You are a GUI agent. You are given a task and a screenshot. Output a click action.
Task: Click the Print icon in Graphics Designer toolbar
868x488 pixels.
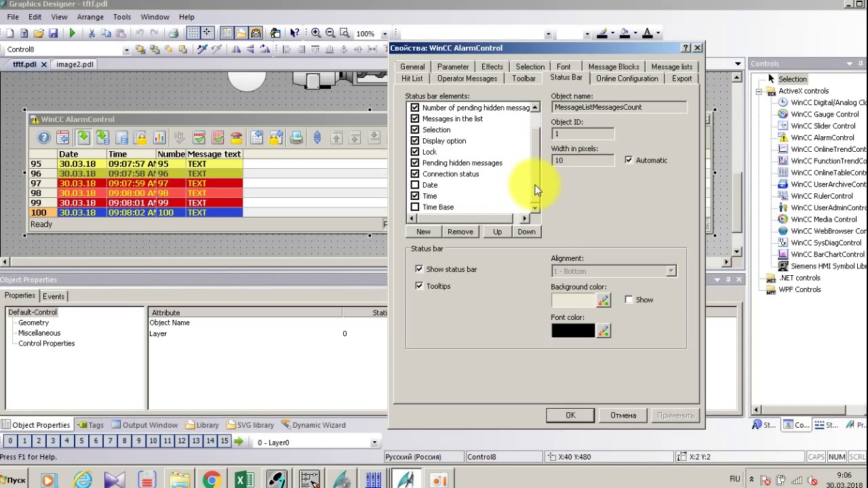click(174, 33)
